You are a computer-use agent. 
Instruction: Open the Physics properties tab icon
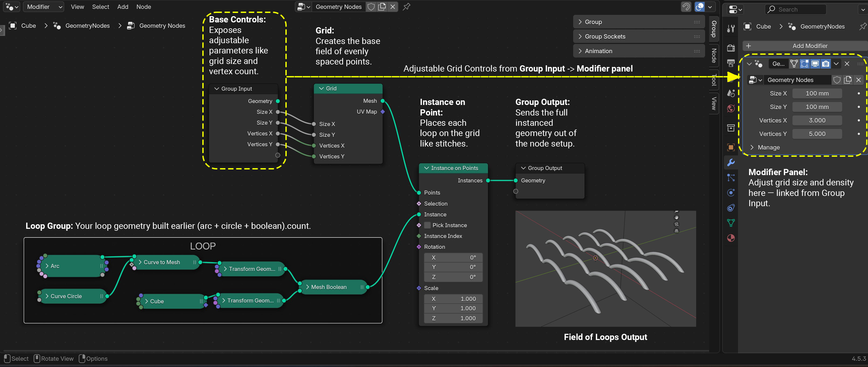click(730, 193)
